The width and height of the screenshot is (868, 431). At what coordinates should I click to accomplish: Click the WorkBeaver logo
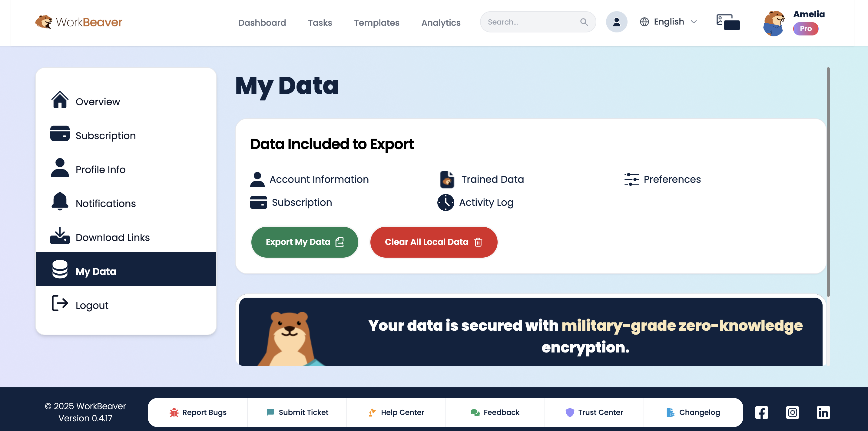[79, 22]
